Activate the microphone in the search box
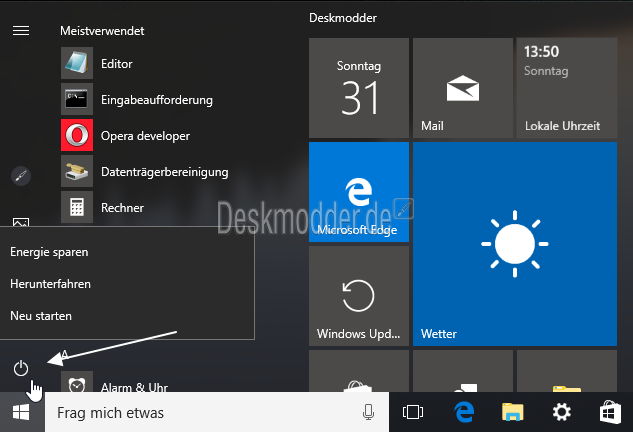633x432 pixels. click(x=368, y=412)
